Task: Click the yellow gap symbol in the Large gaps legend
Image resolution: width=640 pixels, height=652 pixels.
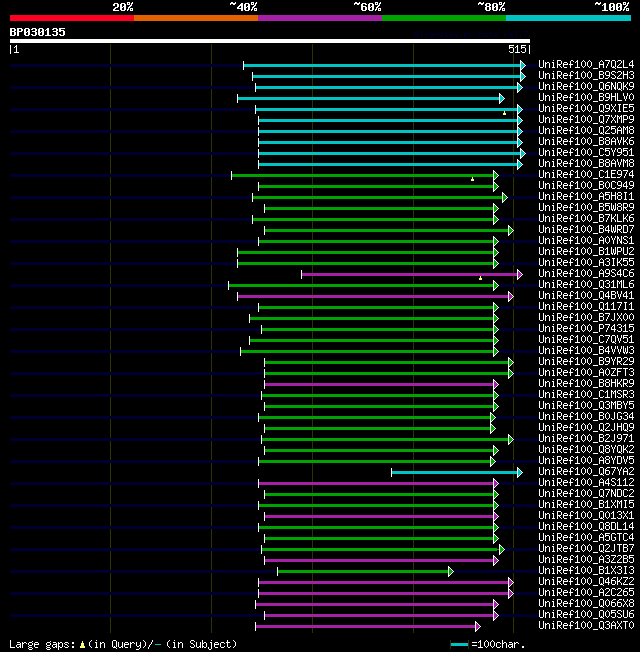Action: (x=82, y=645)
